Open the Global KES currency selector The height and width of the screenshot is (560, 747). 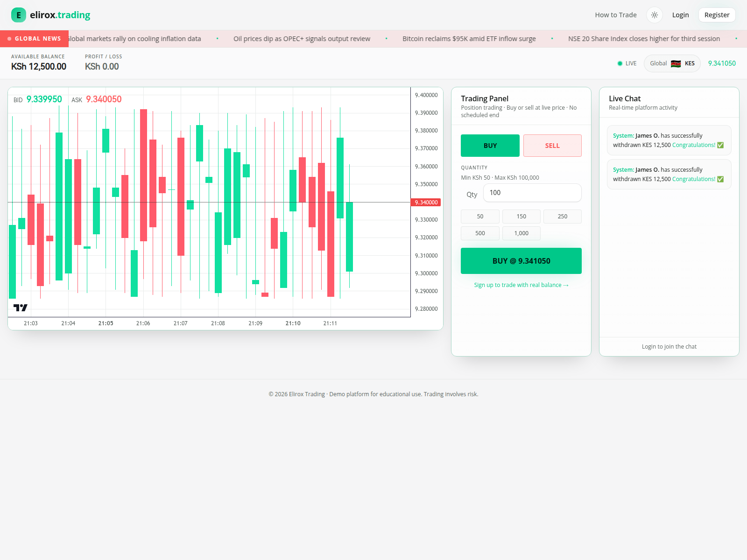pos(672,63)
